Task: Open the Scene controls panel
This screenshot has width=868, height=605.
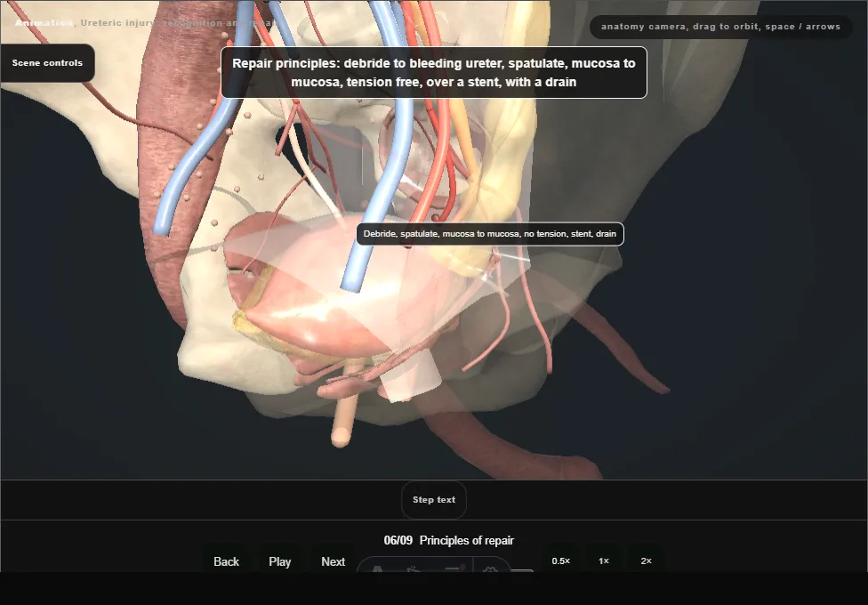Action: pos(48,63)
